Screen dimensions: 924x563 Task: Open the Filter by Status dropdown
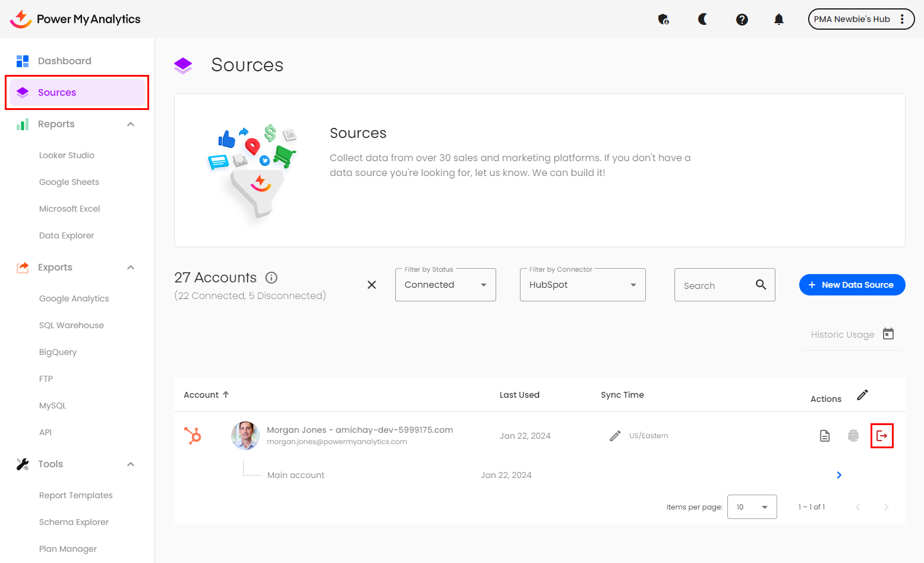point(445,285)
